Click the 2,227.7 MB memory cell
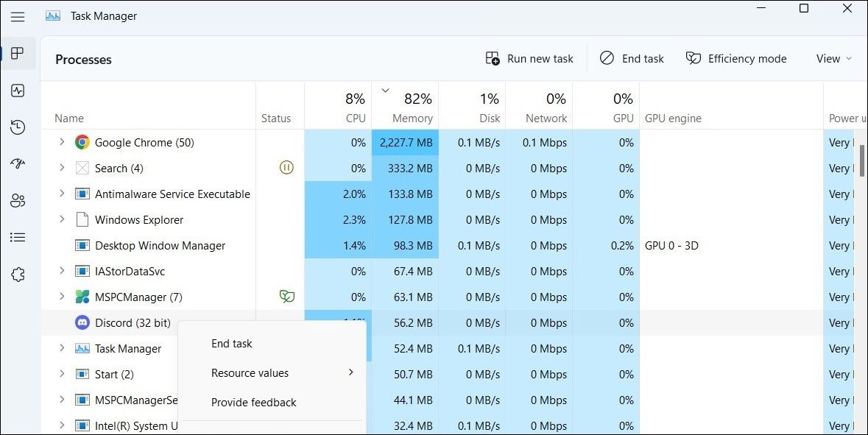868x435 pixels. [x=405, y=142]
